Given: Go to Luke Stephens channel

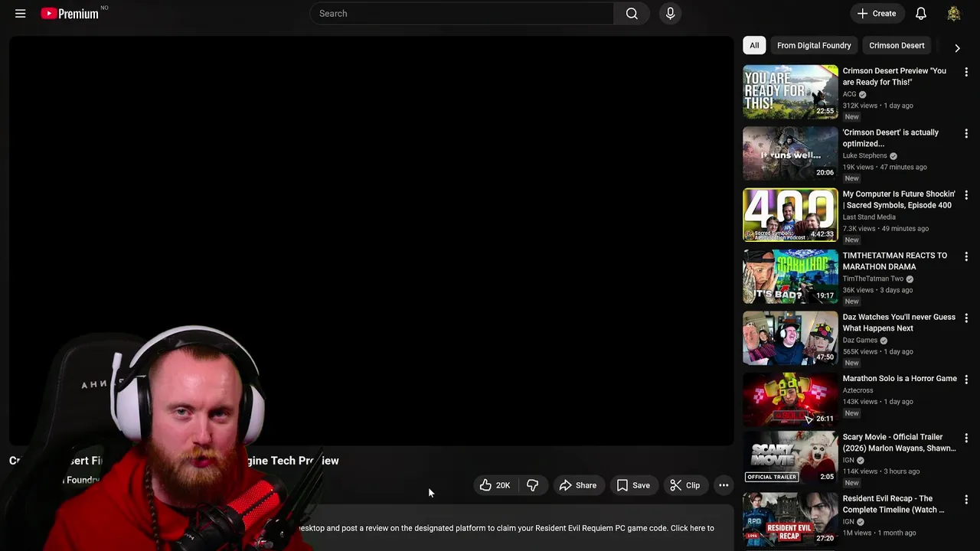Looking at the screenshot, I should (x=864, y=155).
